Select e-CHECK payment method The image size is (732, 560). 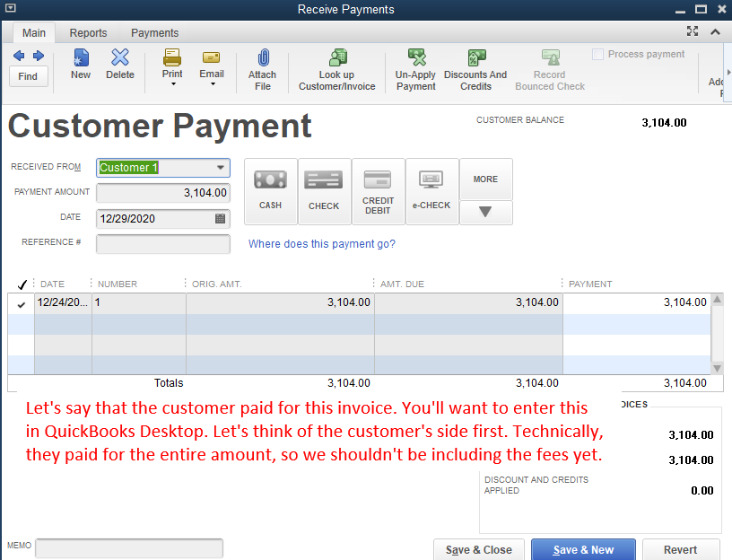tap(431, 191)
